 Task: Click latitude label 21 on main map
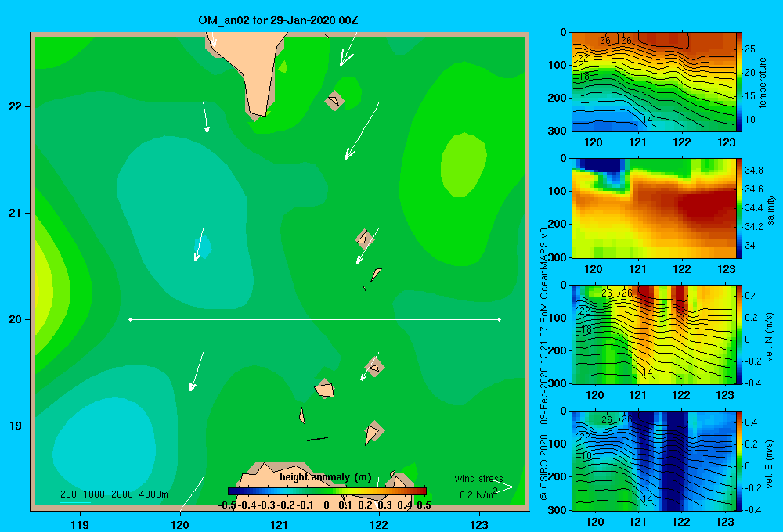pyautogui.click(x=16, y=213)
